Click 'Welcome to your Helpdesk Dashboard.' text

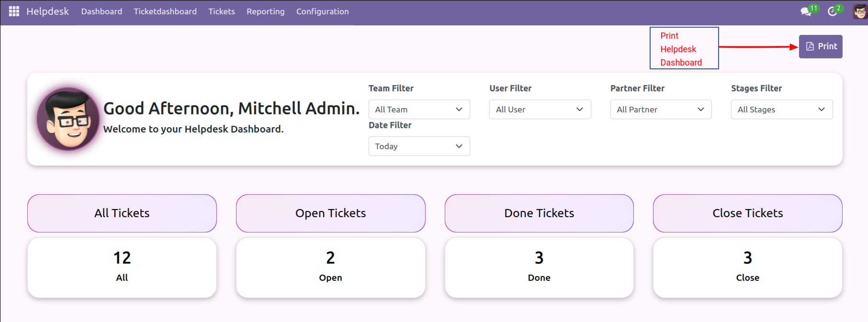pyautogui.click(x=193, y=129)
